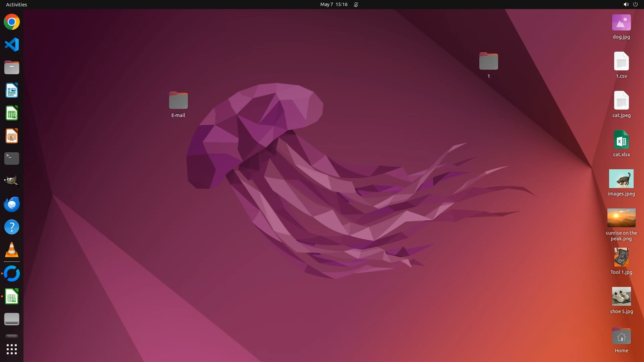Select the cat.xlsx spreadsheet file
The image size is (644, 362).
click(x=621, y=140)
